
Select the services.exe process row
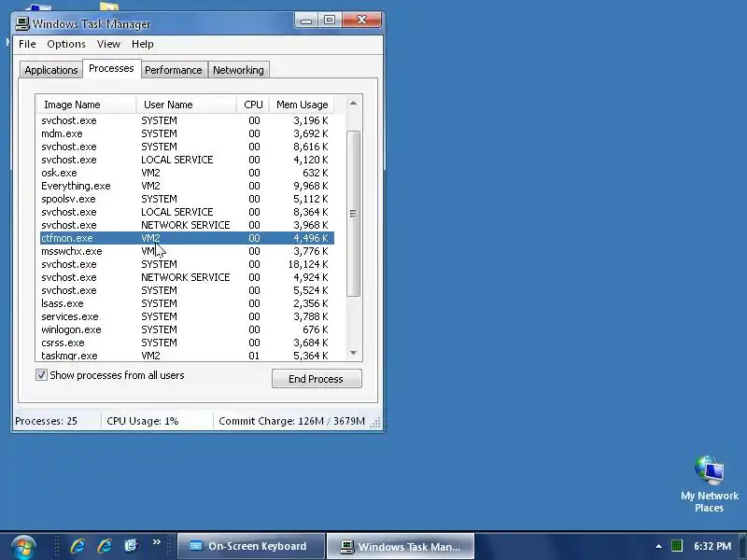[x=186, y=316]
